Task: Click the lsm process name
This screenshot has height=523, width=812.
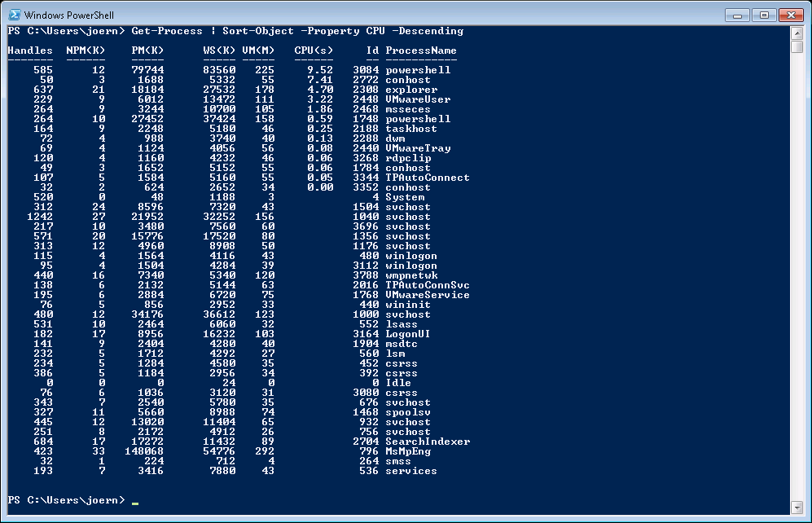Action: tap(395, 354)
